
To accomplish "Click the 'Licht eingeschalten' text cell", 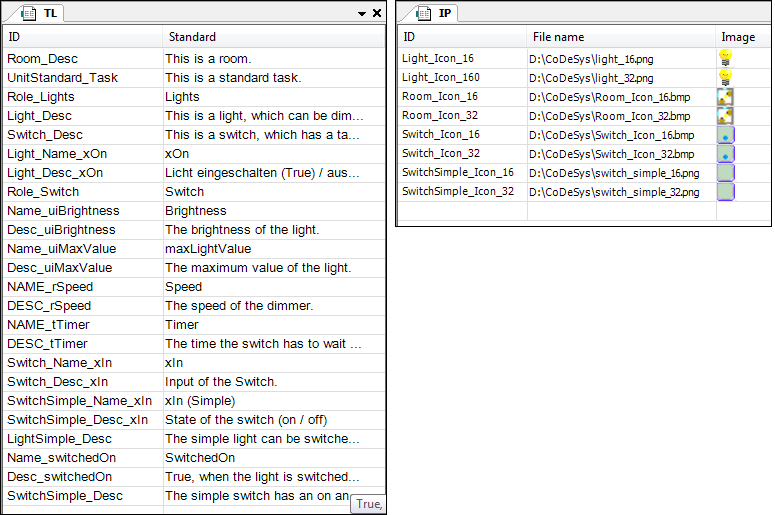I will 262,173.
